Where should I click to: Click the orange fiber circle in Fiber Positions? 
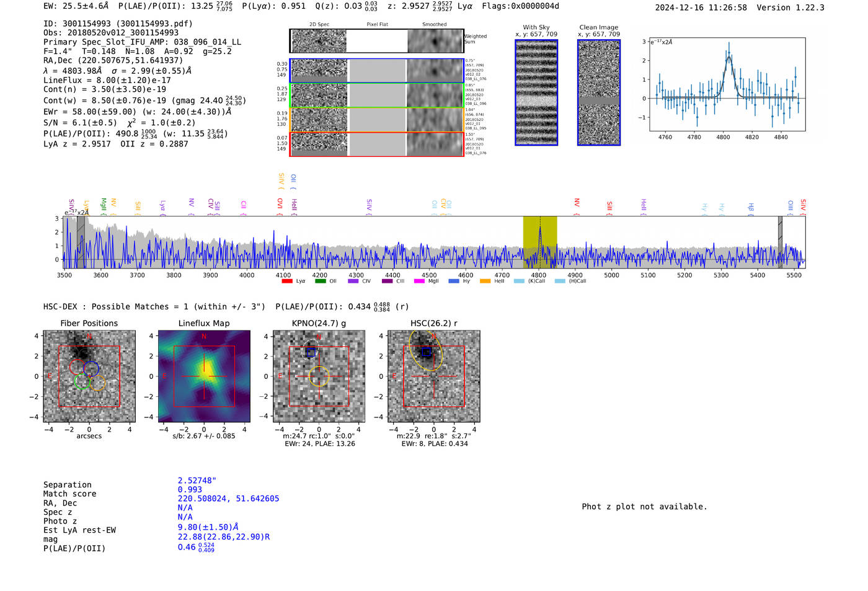click(x=97, y=383)
